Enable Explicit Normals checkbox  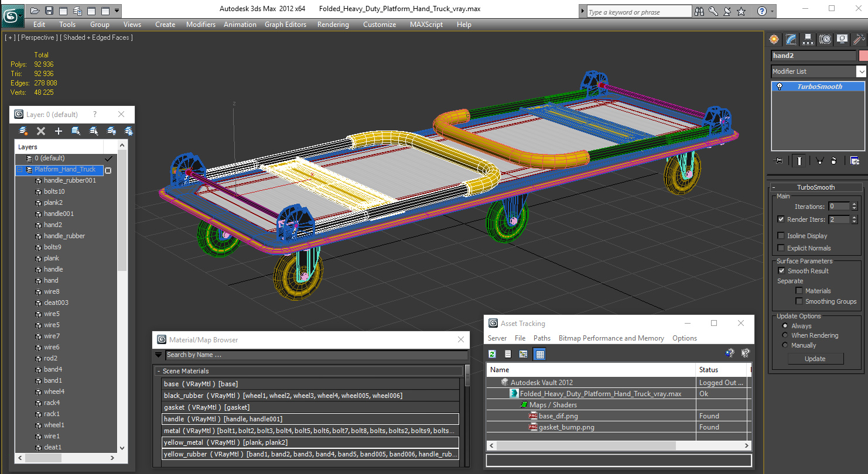pos(781,248)
